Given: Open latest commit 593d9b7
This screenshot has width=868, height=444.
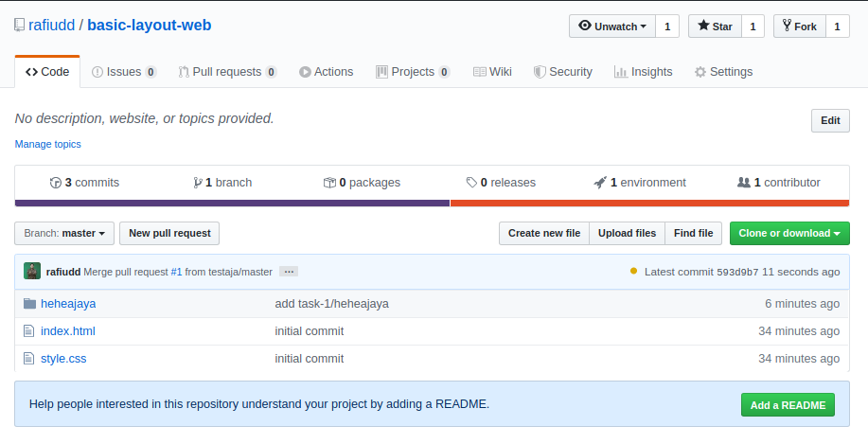Looking at the screenshot, I should [737, 272].
